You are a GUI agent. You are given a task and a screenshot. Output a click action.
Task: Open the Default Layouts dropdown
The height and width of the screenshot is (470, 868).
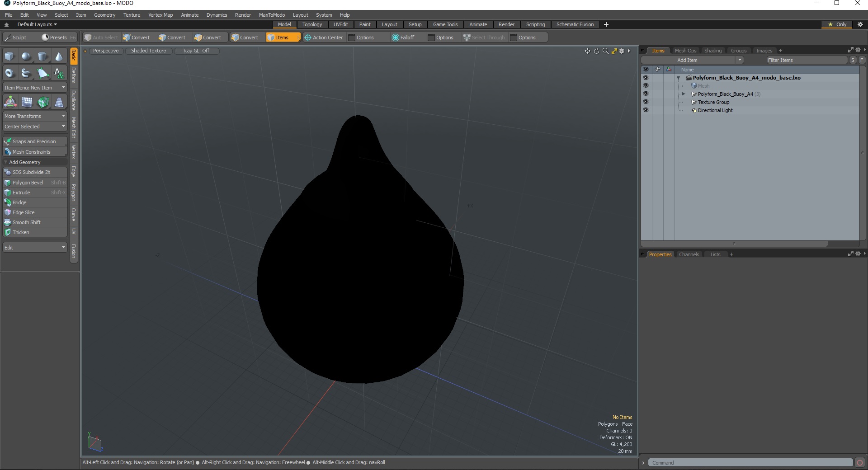(37, 24)
